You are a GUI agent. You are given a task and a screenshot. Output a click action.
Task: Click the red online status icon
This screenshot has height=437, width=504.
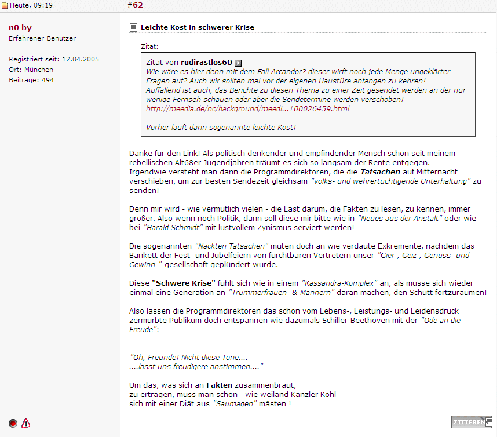[x=13, y=423]
